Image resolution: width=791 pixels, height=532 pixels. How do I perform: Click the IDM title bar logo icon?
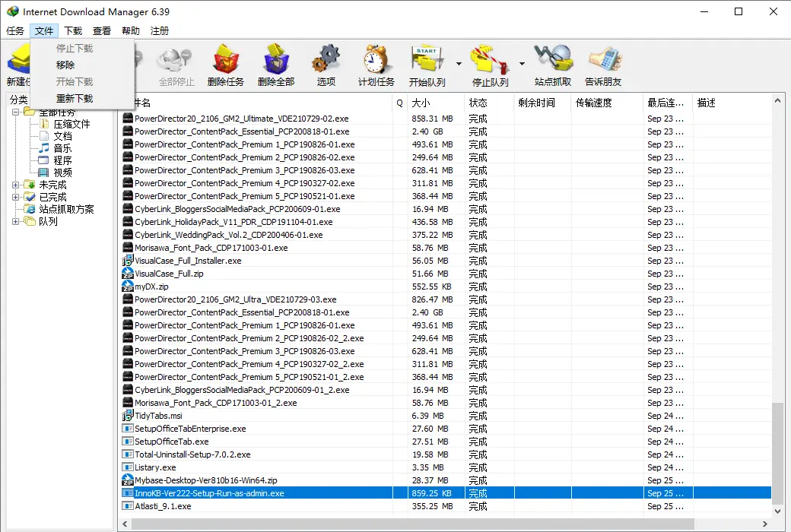tap(13, 11)
